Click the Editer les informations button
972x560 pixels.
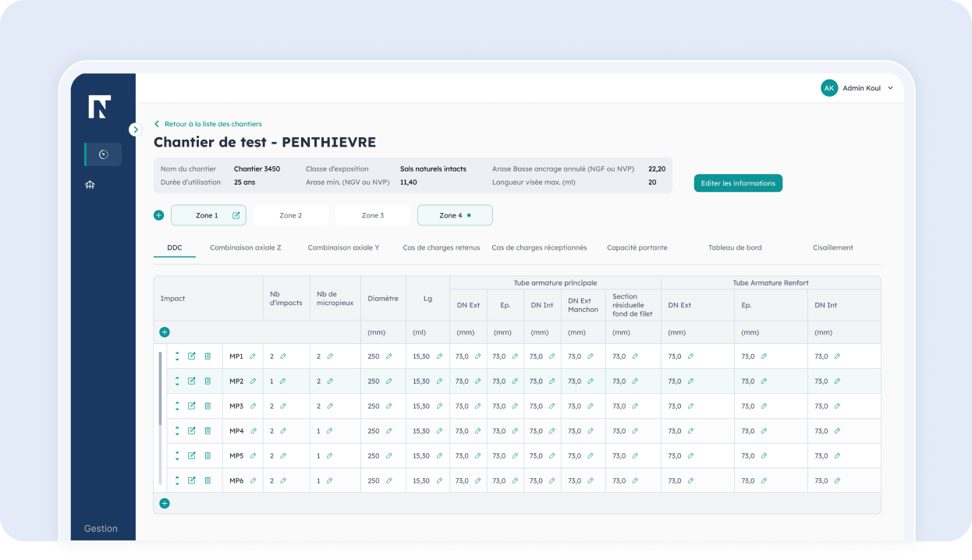point(737,183)
